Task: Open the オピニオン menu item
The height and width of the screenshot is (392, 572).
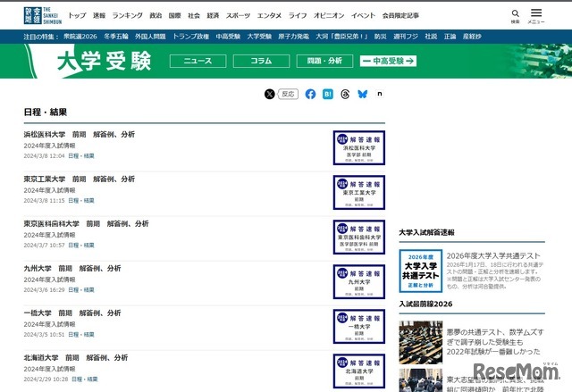Action: 329,15
